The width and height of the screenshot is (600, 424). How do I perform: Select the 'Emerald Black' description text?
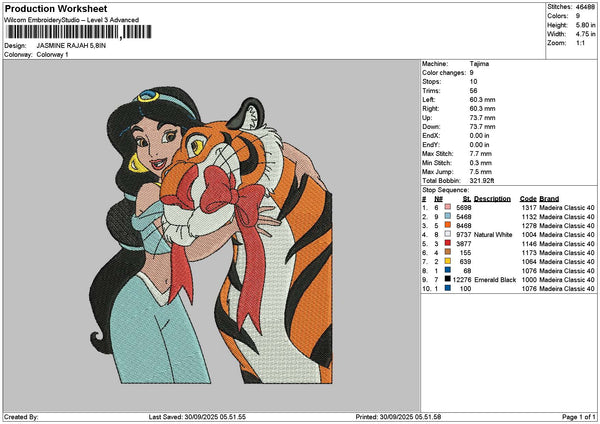495,280
